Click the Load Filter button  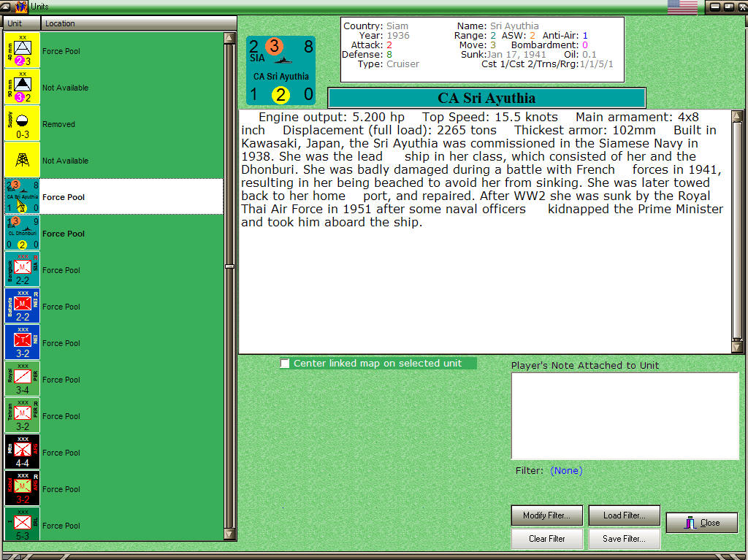[x=624, y=515]
